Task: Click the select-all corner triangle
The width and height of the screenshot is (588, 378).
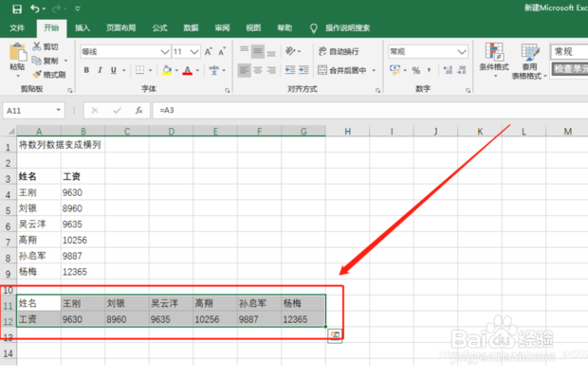Action: pos(11,131)
